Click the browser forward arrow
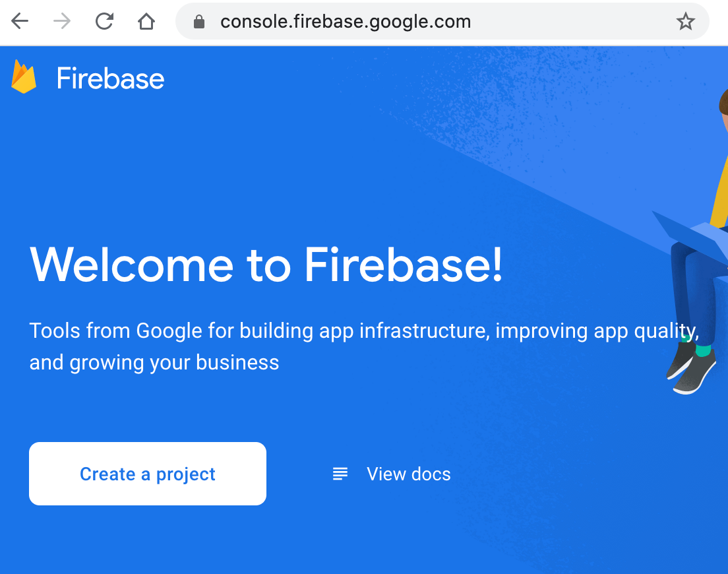Viewport: 728px width, 574px height. click(x=62, y=21)
